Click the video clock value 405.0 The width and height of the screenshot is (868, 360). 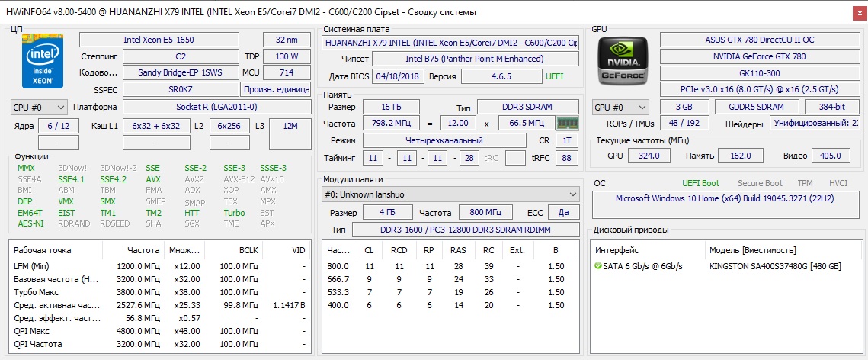pyautogui.click(x=831, y=156)
